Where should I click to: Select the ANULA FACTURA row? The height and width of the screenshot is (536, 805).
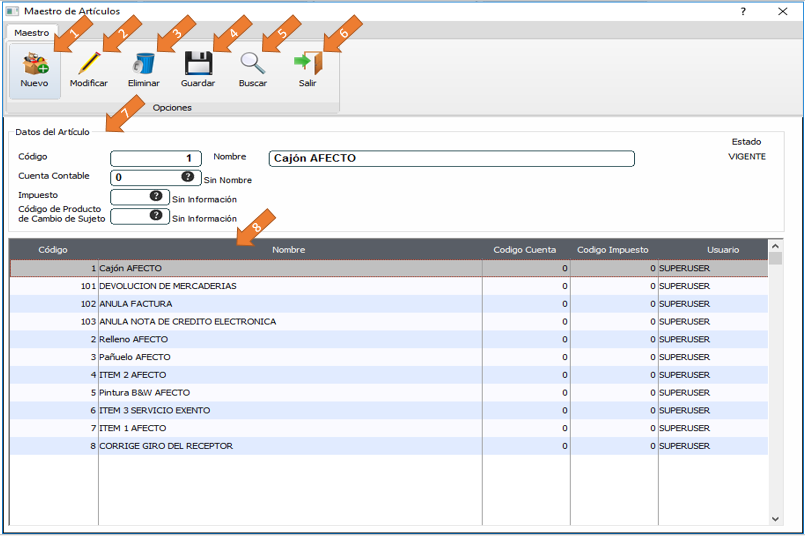point(389,304)
